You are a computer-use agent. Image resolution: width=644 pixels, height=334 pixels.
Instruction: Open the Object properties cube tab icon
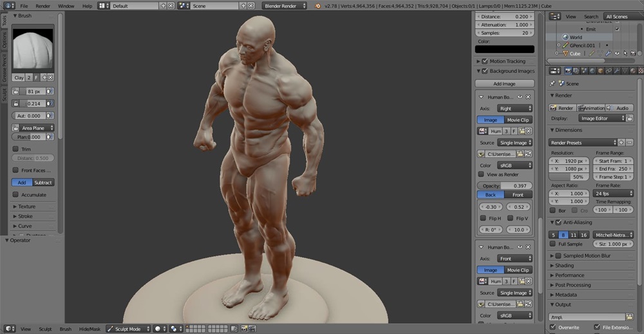click(x=600, y=71)
